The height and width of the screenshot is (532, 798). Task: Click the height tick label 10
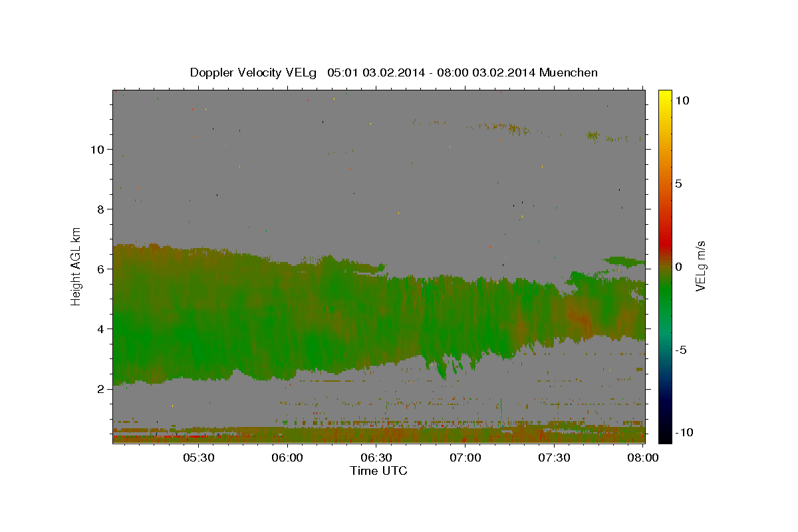point(96,149)
